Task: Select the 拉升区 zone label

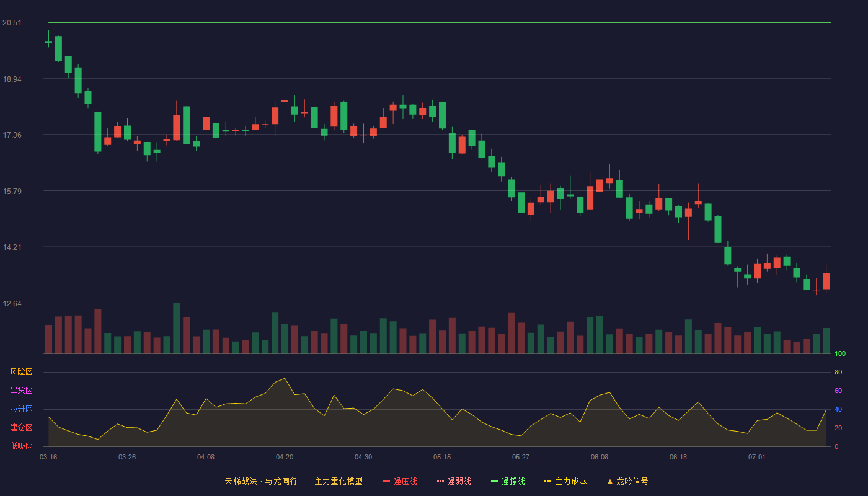Action: pyautogui.click(x=21, y=409)
